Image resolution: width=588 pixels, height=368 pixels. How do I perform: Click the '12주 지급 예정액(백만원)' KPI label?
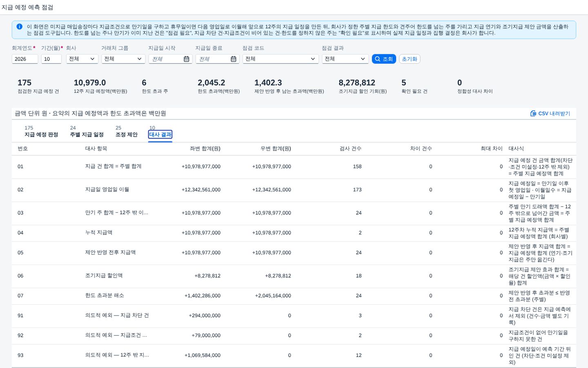(x=100, y=91)
